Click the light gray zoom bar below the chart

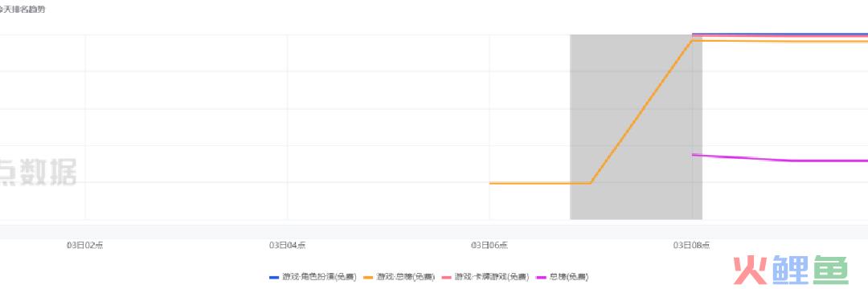coord(434,232)
